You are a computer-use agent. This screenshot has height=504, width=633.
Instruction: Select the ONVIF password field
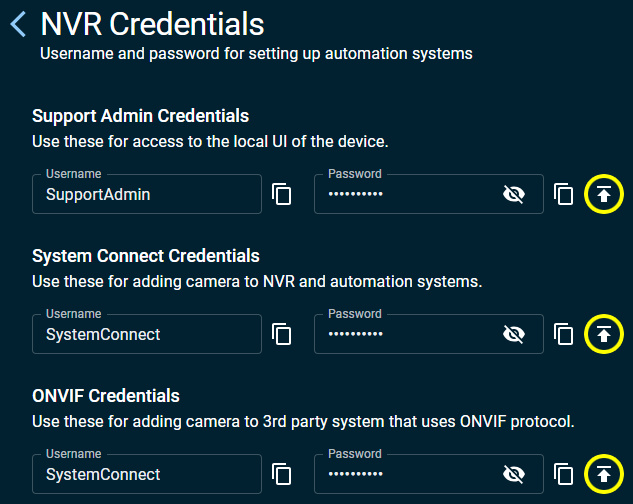[x=429, y=474]
